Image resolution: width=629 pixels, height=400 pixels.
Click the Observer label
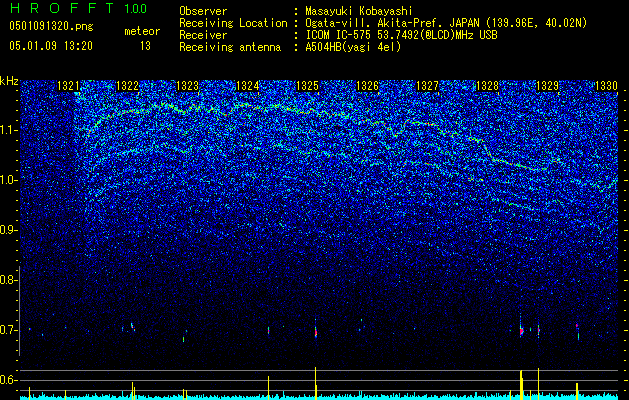point(203,11)
